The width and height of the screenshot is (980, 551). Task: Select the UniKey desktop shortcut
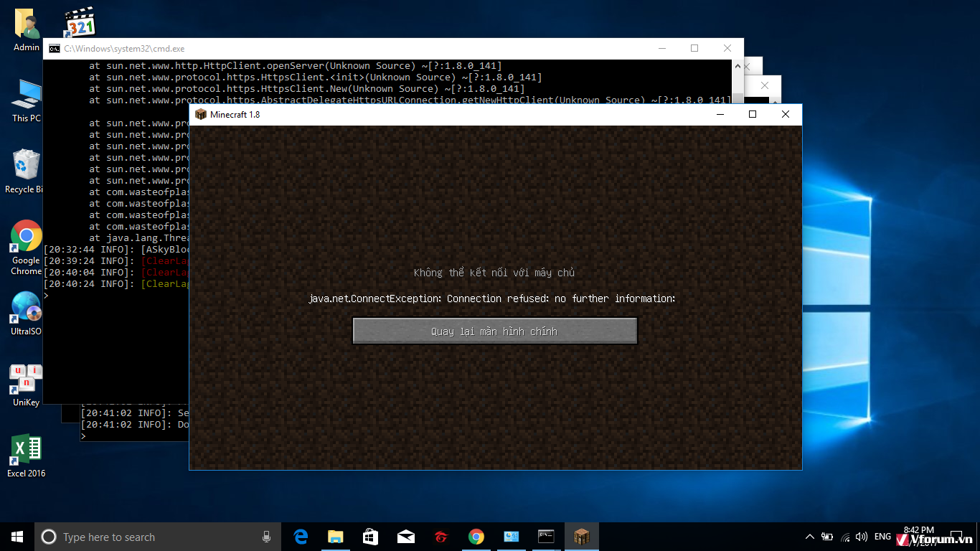[x=27, y=385]
